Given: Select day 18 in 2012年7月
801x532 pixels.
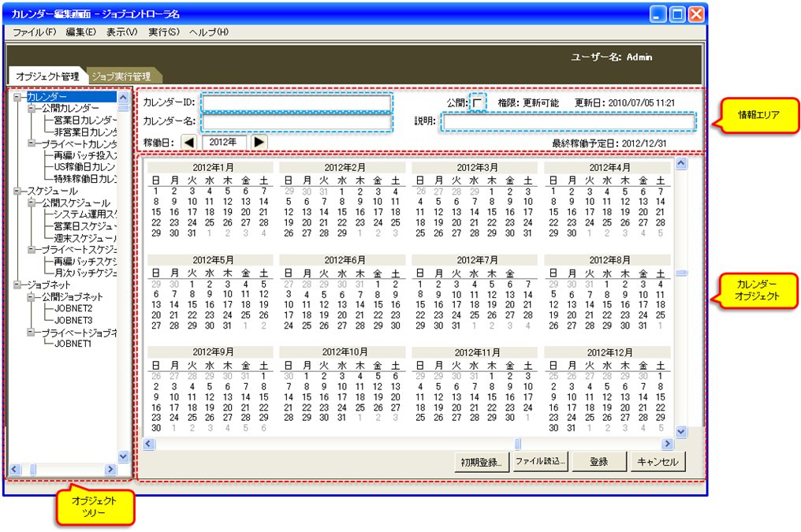Looking at the screenshot, I should (x=475, y=304).
